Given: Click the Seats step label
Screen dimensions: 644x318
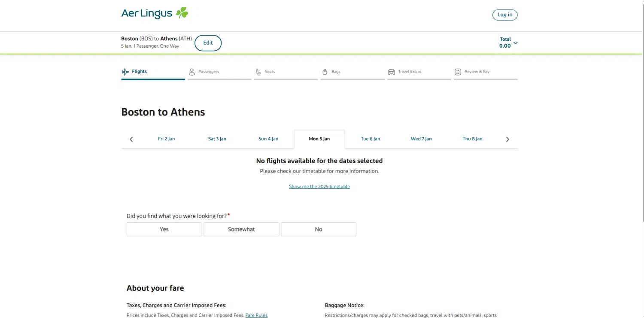Looking at the screenshot, I should pyautogui.click(x=270, y=72).
